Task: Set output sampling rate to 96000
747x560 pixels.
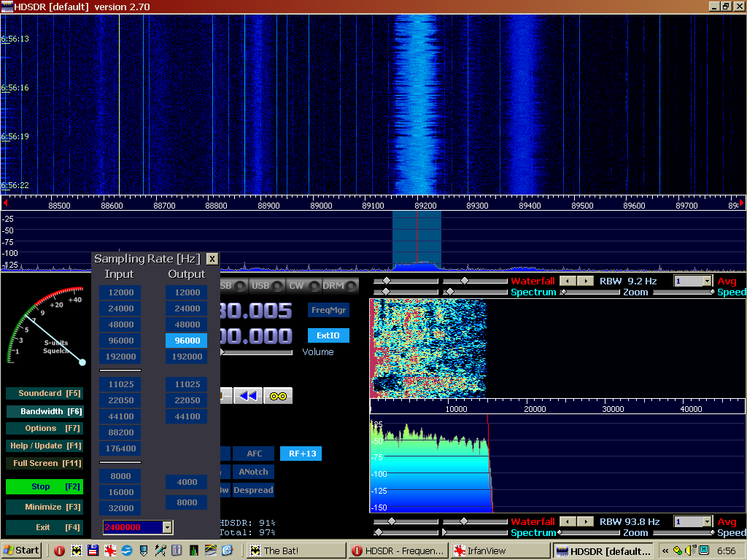Action: [186, 340]
